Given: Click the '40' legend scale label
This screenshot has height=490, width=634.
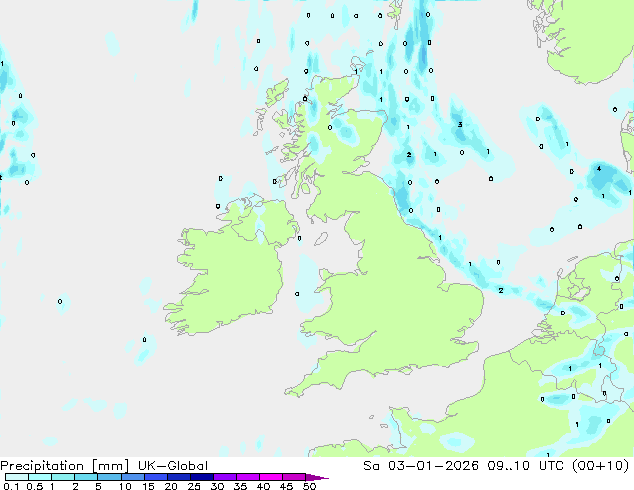Looking at the screenshot, I should click(263, 486).
